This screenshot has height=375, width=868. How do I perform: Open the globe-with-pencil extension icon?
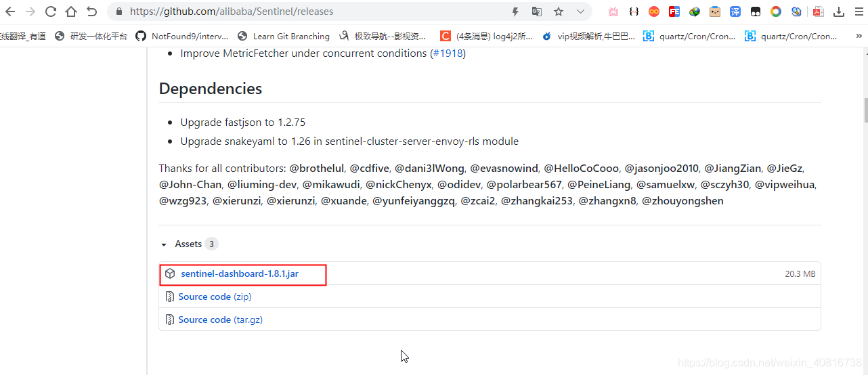point(796,12)
